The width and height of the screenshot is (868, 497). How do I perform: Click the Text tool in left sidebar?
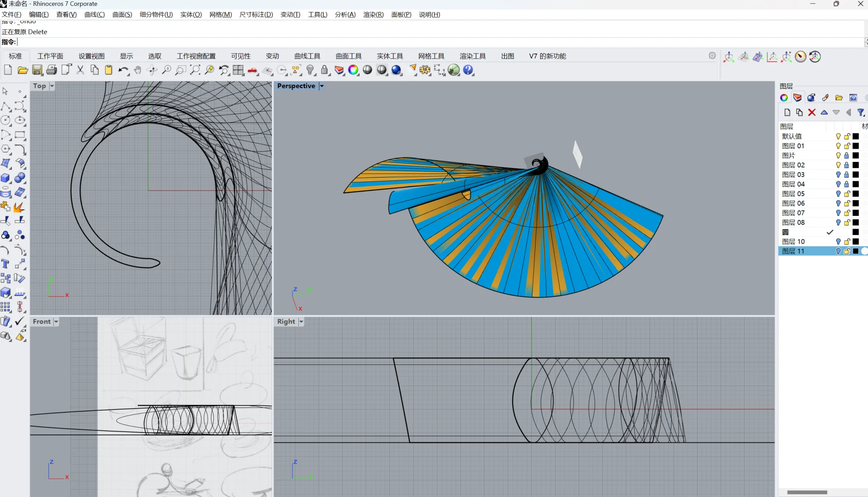coord(6,264)
